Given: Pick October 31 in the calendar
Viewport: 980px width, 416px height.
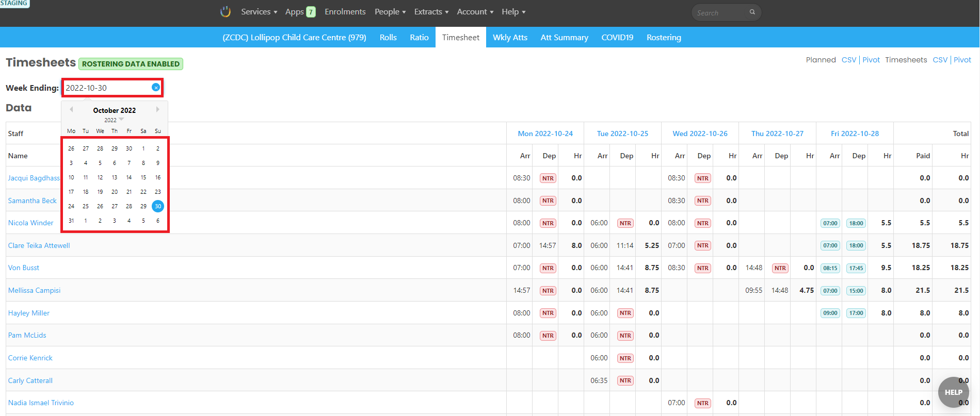Looking at the screenshot, I should (71, 221).
